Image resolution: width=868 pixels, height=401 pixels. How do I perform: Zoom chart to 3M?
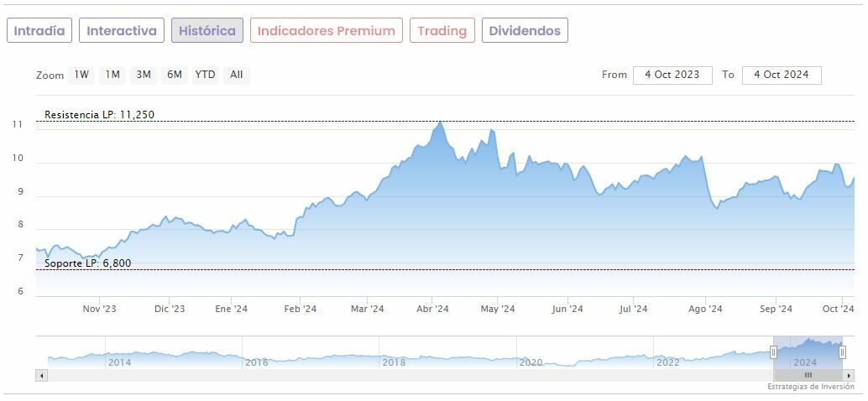pyautogui.click(x=144, y=75)
